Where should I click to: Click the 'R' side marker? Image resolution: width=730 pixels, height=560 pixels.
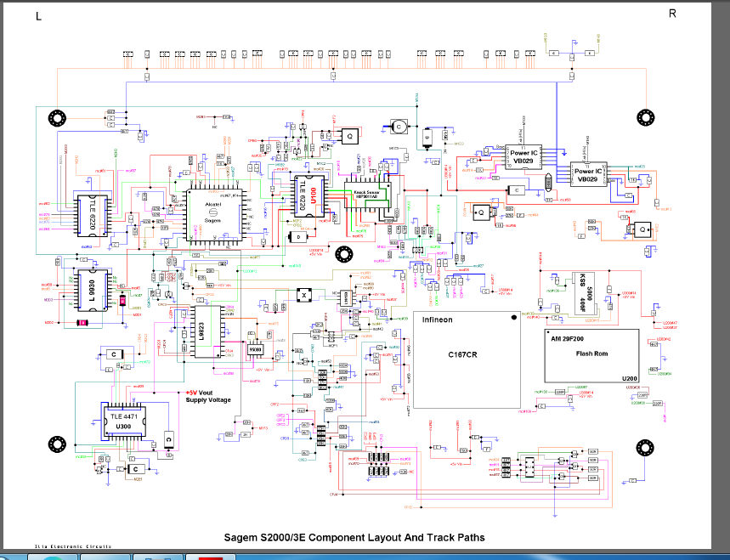click(672, 14)
